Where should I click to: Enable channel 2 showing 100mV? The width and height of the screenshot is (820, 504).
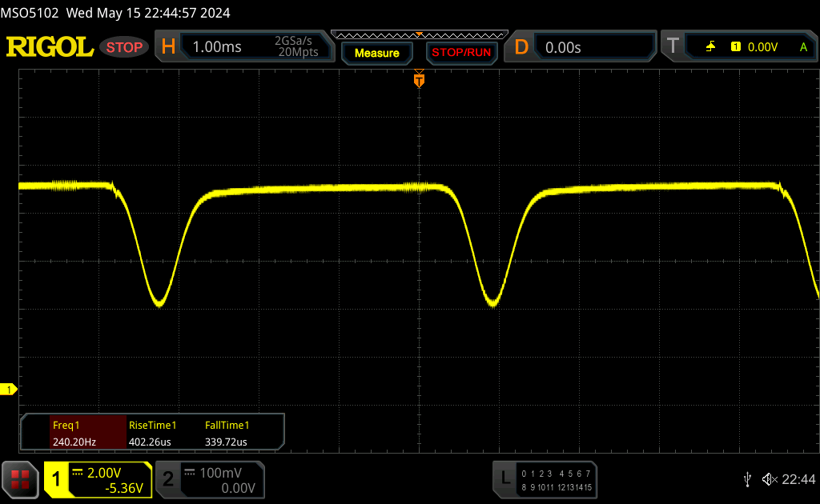click(x=210, y=480)
